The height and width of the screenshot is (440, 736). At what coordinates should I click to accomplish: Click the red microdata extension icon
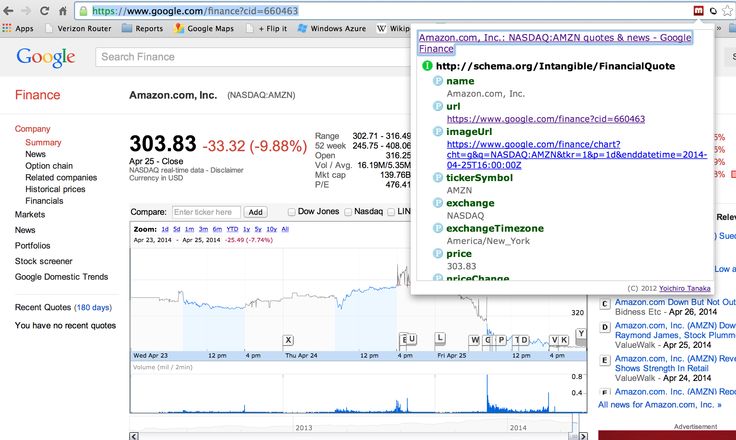[697, 10]
